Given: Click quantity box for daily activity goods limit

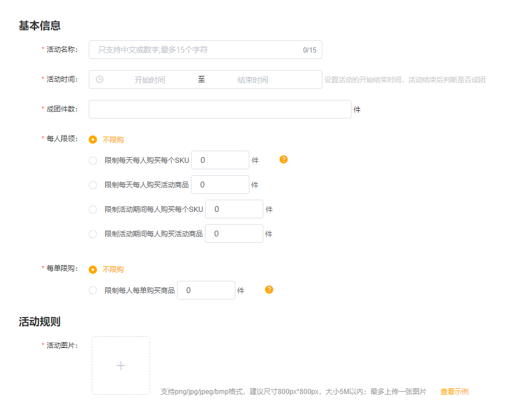Looking at the screenshot, I should coord(220,184).
